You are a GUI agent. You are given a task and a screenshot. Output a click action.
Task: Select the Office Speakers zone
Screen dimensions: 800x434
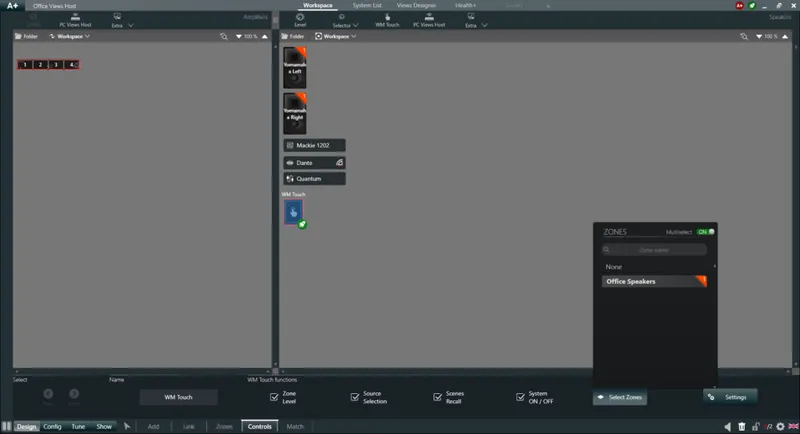coord(654,282)
